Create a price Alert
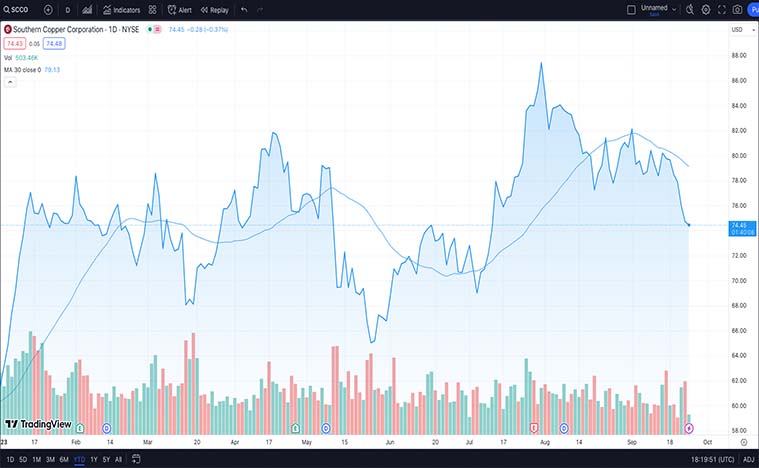Screen dimensions: 759x468 [x=180, y=10]
